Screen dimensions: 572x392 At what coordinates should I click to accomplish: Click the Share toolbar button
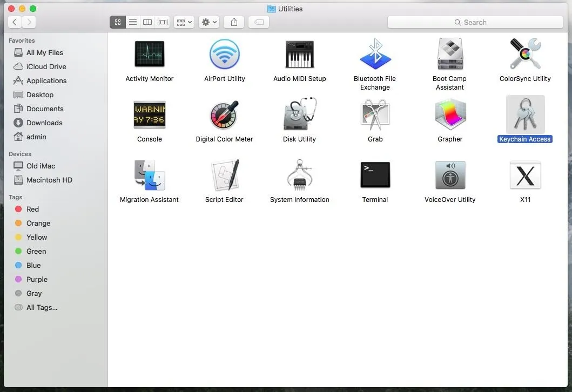(x=234, y=22)
